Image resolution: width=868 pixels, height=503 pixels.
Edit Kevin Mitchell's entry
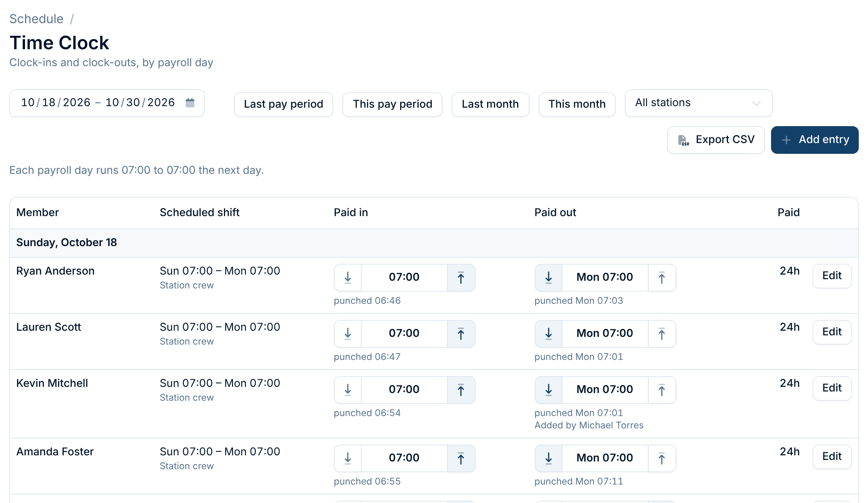[x=832, y=388]
